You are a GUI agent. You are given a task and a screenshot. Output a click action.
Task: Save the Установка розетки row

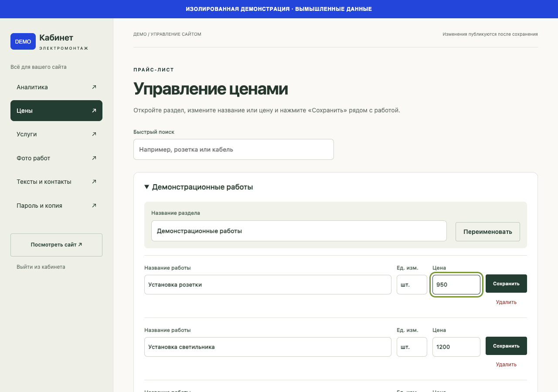(506, 284)
